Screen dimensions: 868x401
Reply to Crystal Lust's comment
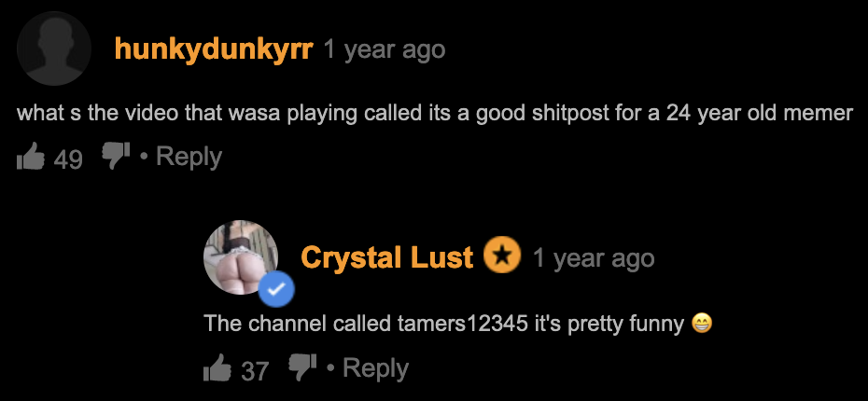click(375, 367)
